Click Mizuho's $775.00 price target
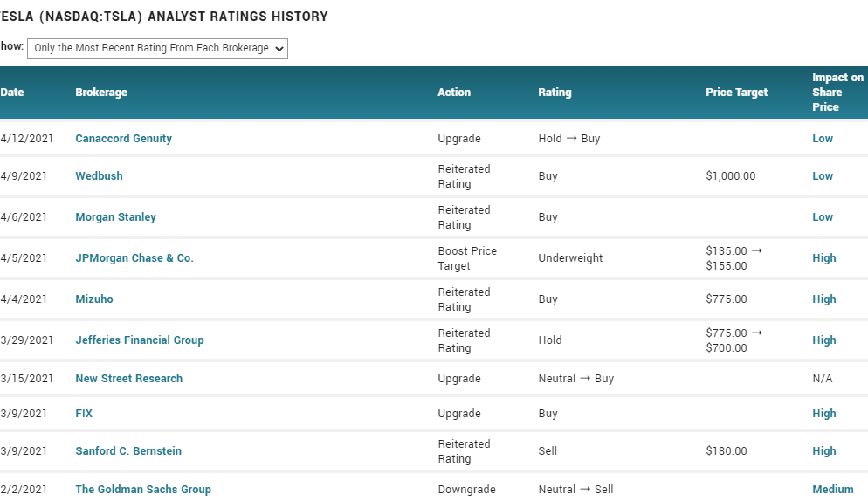The image size is (868, 501). click(727, 299)
